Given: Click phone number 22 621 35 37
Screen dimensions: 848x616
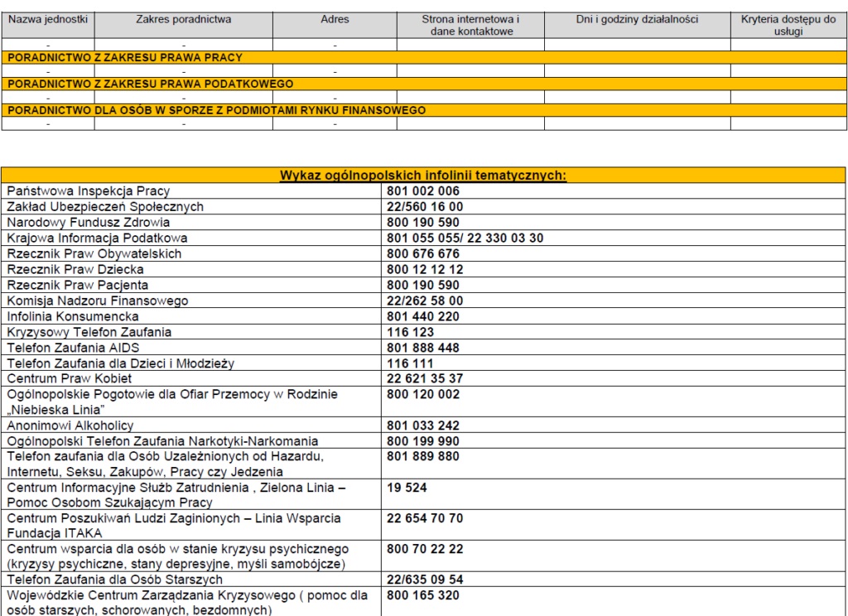Looking at the screenshot, I should [x=425, y=378].
